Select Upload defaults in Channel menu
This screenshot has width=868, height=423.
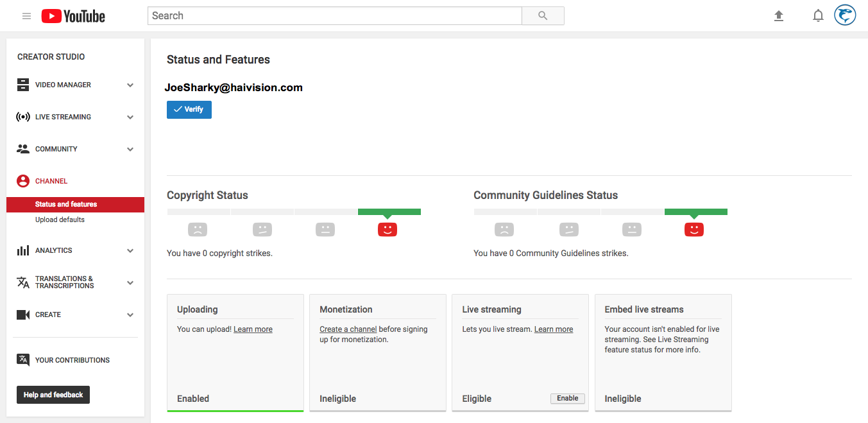[x=60, y=220]
